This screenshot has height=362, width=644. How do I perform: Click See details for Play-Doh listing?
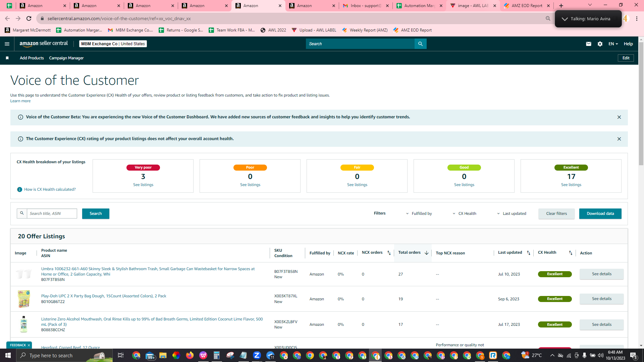point(602,299)
